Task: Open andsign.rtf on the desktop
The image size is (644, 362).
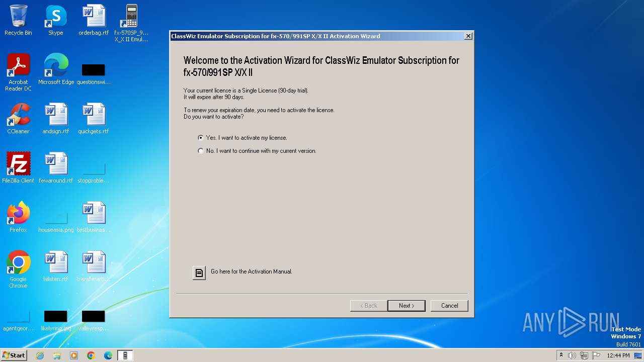Action: pyautogui.click(x=56, y=119)
